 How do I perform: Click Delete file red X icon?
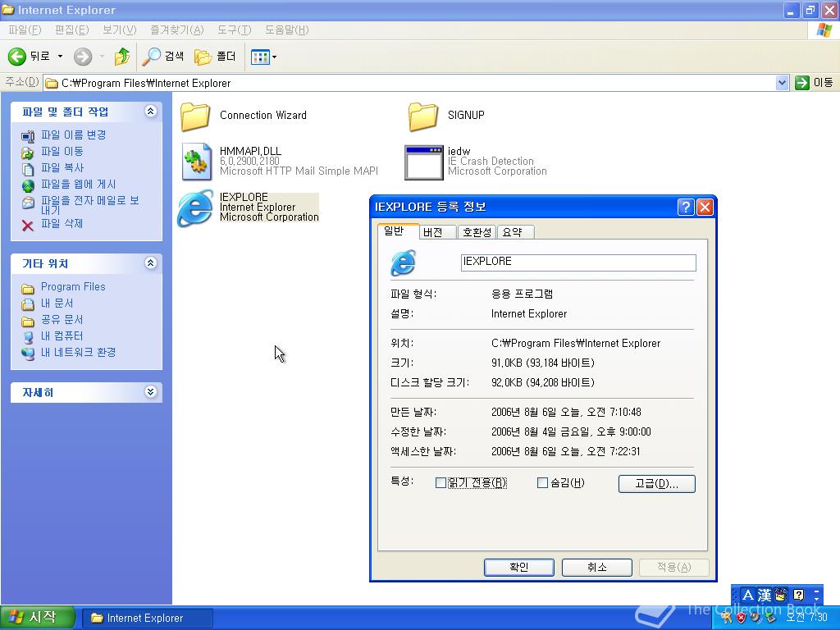(x=28, y=225)
